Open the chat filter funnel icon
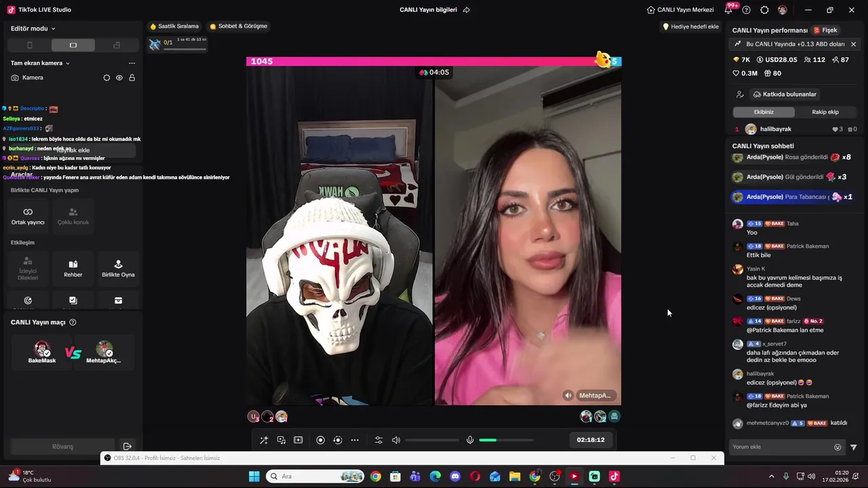Image resolution: width=868 pixels, height=488 pixels. [853, 447]
